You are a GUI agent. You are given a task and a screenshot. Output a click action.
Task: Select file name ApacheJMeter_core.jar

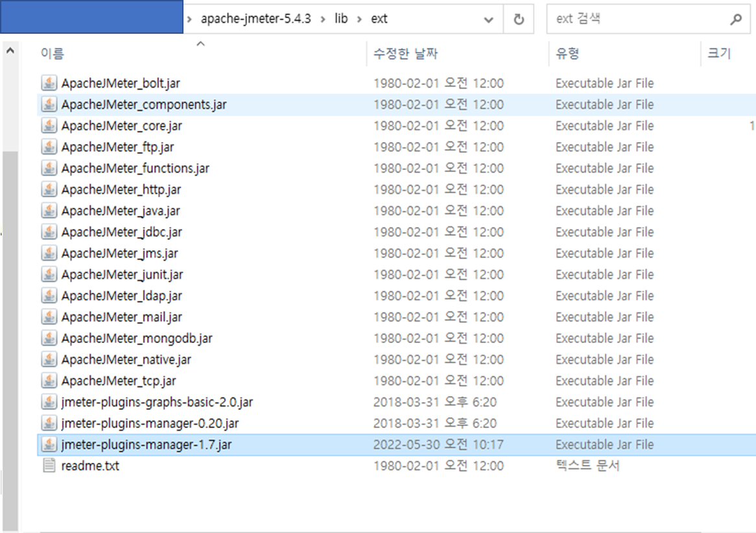coord(121,125)
